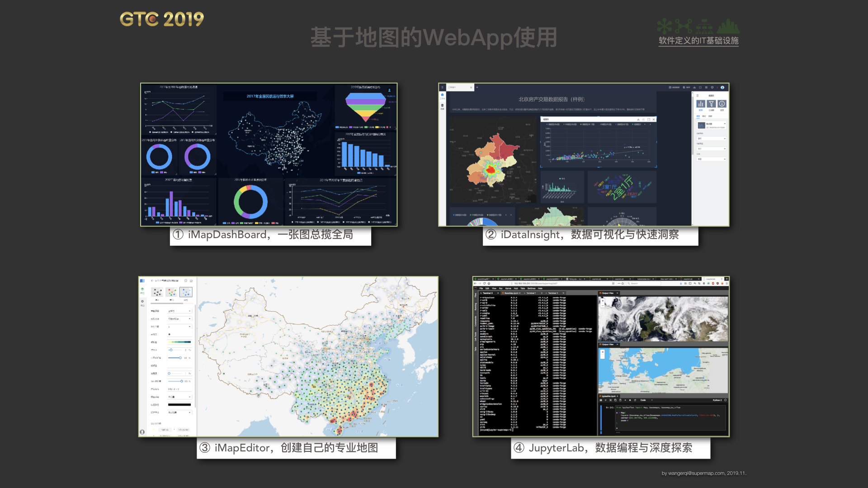Click the restart kernel icon in JupyterLab toolbar

(635, 400)
